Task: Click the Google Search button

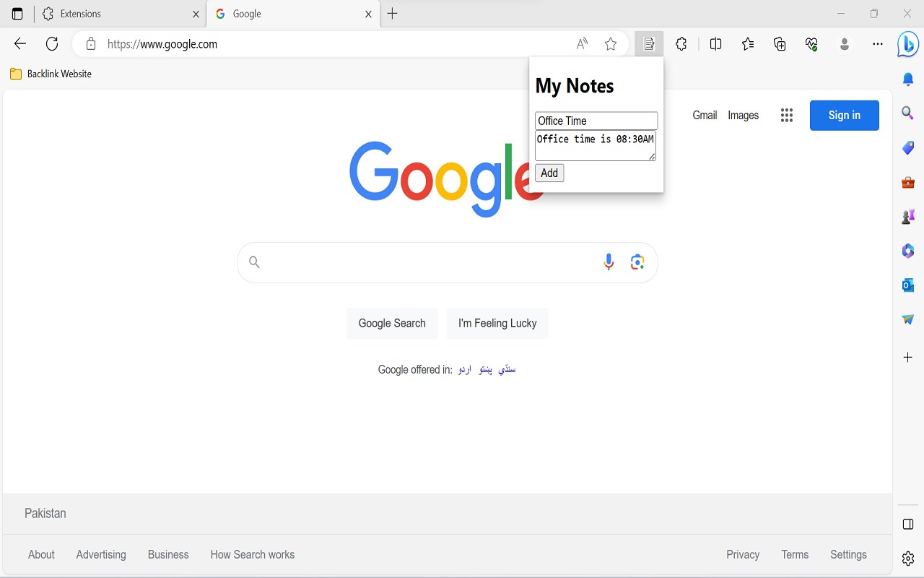Action: (392, 323)
